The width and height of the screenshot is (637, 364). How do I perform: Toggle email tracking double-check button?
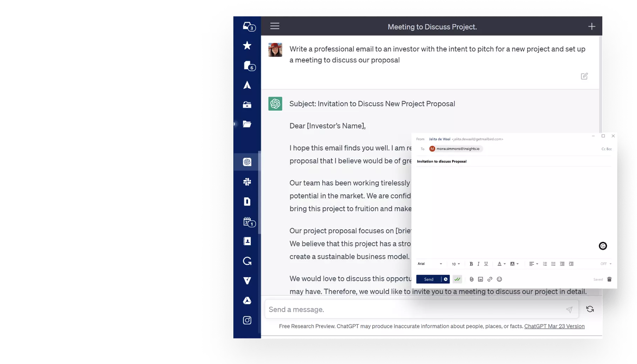pos(457,279)
